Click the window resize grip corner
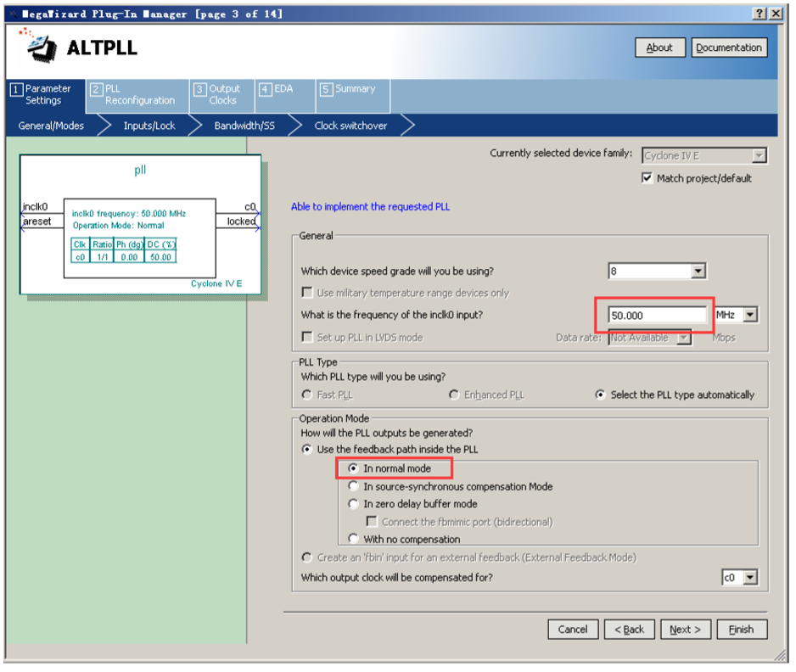The image size is (796, 672). tap(781, 656)
